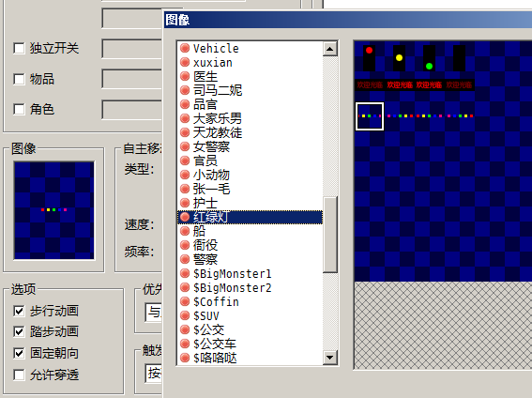532x398 pixels.
Task: Select 官员 in the image list
Action: [251, 161]
